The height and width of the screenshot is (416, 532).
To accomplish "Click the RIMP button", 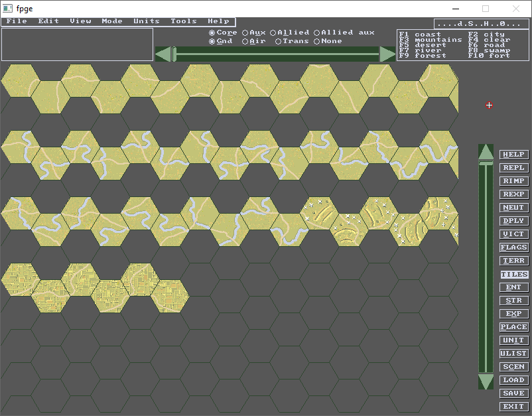I will coord(513,181).
